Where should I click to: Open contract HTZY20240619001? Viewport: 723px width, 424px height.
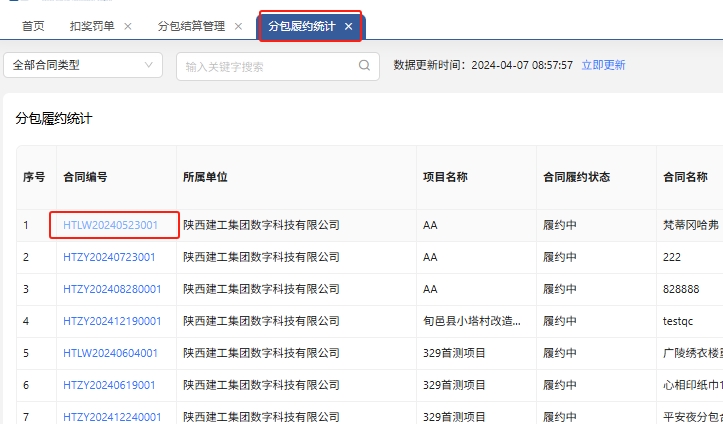point(109,385)
